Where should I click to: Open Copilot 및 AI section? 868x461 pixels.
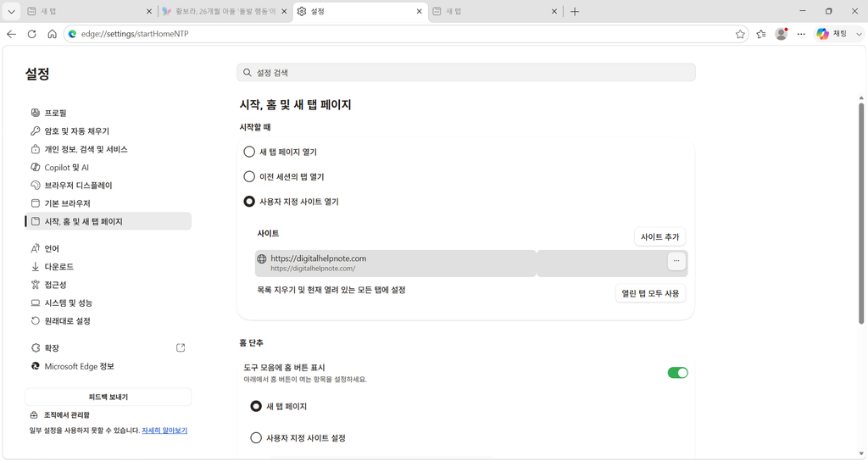pos(108,167)
